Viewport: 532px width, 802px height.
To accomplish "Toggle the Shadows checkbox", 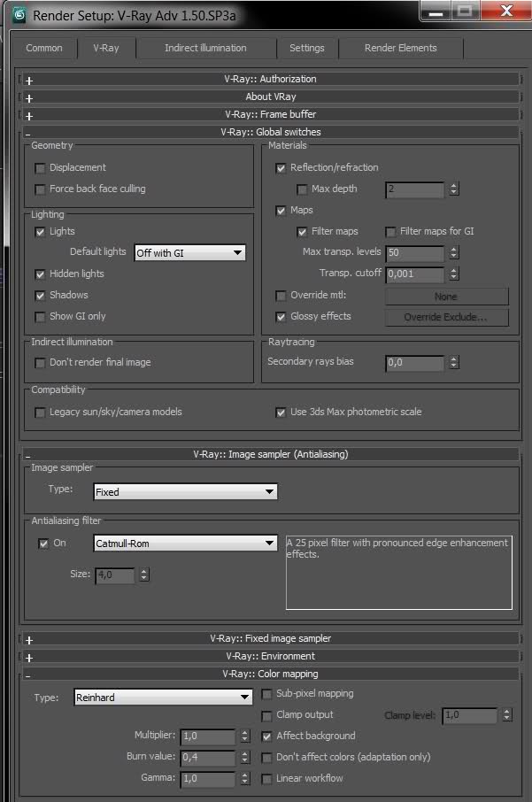I will pyautogui.click(x=40, y=296).
